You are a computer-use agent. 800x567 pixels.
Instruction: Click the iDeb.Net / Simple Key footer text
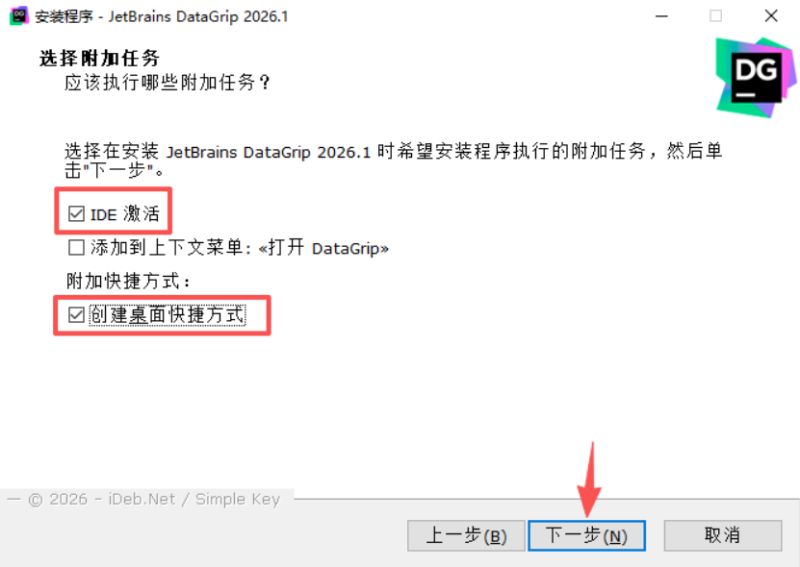(194, 499)
